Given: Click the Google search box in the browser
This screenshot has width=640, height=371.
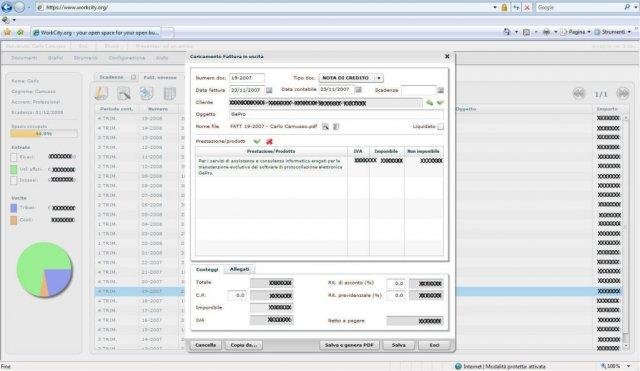Looking at the screenshot, I should (580, 7).
